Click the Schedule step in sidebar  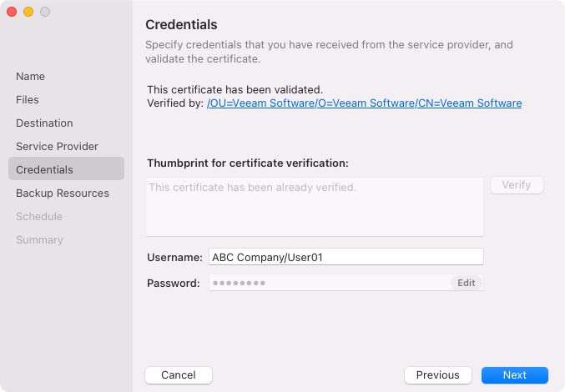[x=39, y=217]
